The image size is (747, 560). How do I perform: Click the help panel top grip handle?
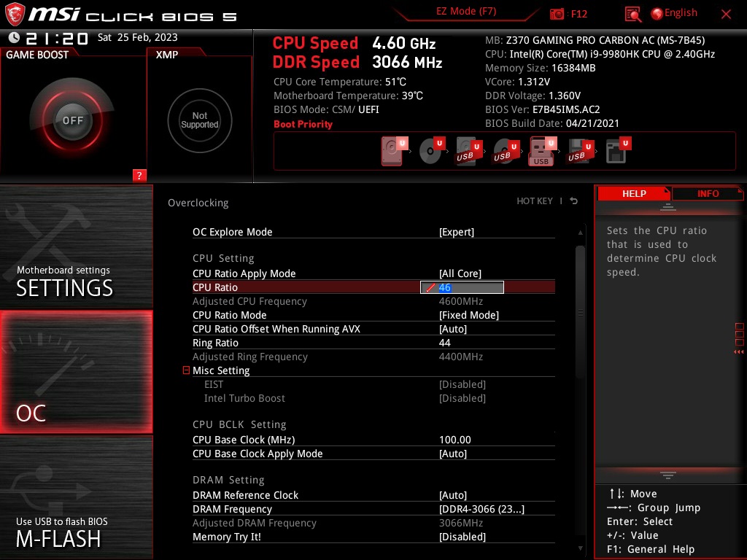point(667,207)
